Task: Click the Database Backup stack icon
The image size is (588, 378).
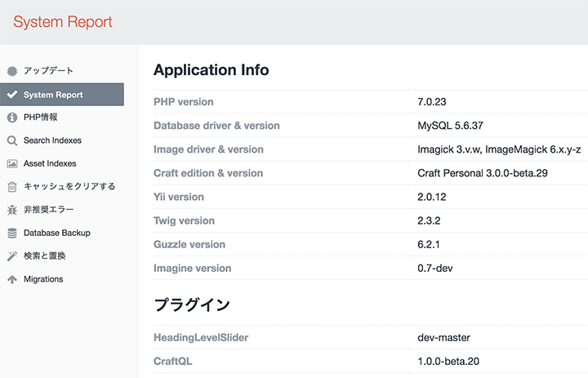Action: click(x=12, y=233)
